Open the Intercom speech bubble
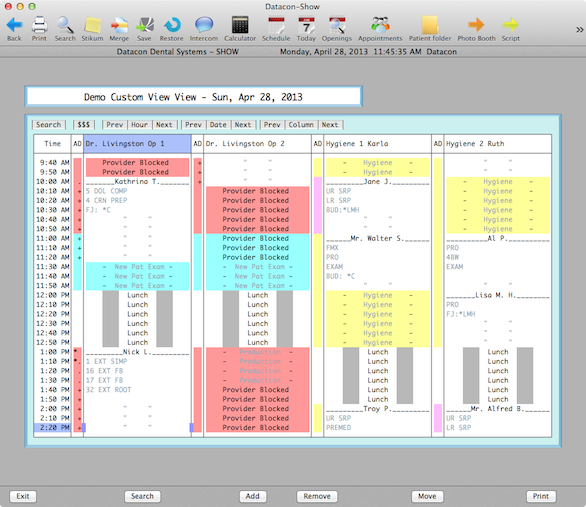This screenshot has width=586, height=507. (204, 25)
